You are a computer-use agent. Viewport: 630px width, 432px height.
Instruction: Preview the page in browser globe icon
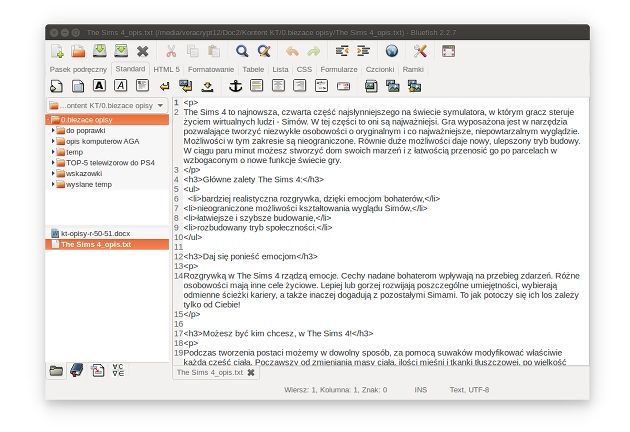[x=392, y=51]
